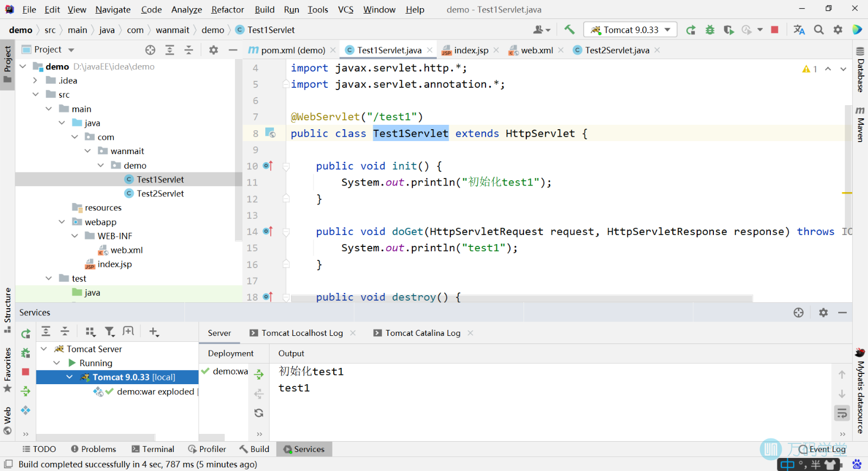868x471 pixels.
Task: Switch to the pom.xml (demo) editor tab
Action: 293,50
